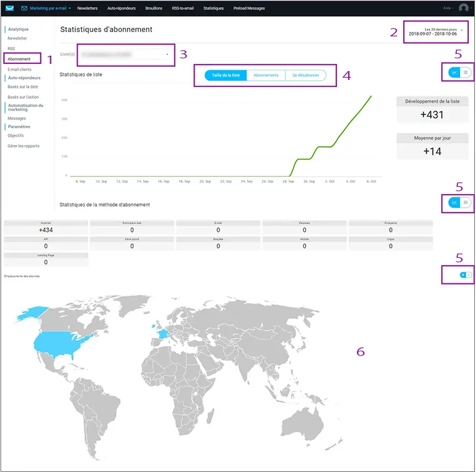Show subscription method statistics as chart
This screenshot has width=476, height=474.
(454, 203)
